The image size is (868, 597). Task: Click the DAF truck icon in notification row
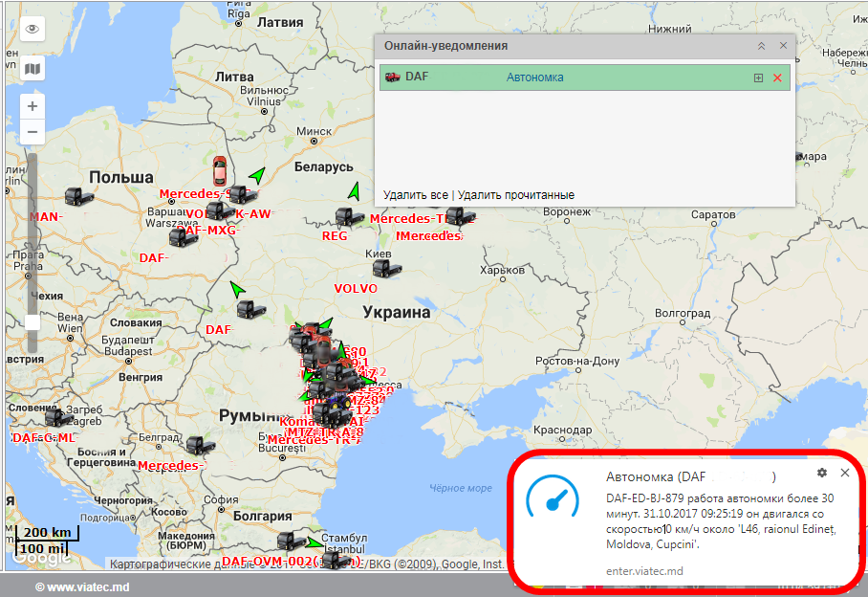coord(392,77)
